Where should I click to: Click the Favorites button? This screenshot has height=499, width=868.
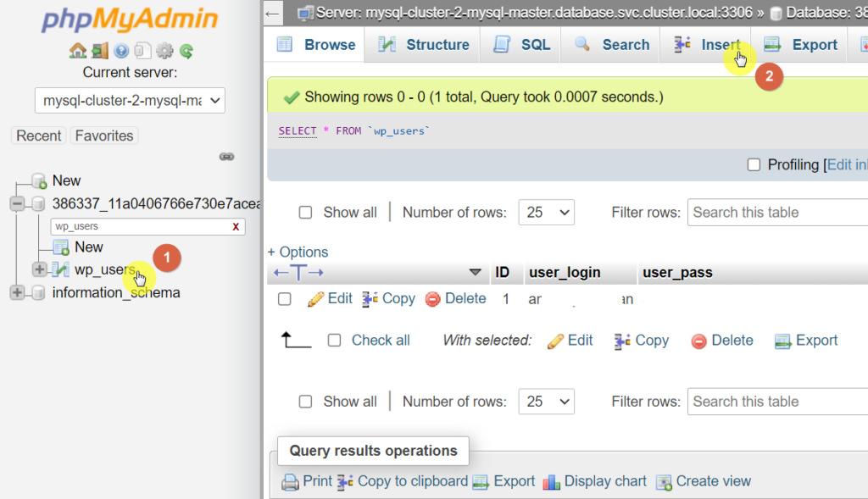click(x=104, y=136)
